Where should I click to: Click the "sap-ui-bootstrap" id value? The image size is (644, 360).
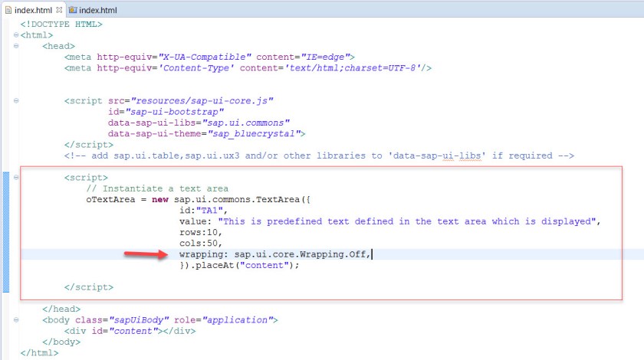point(175,112)
